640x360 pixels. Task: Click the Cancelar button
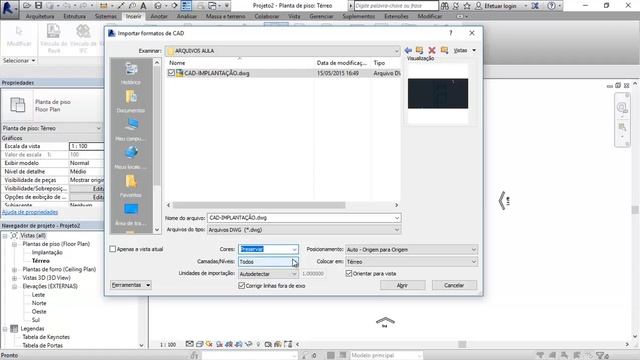pyautogui.click(x=454, y=285)
